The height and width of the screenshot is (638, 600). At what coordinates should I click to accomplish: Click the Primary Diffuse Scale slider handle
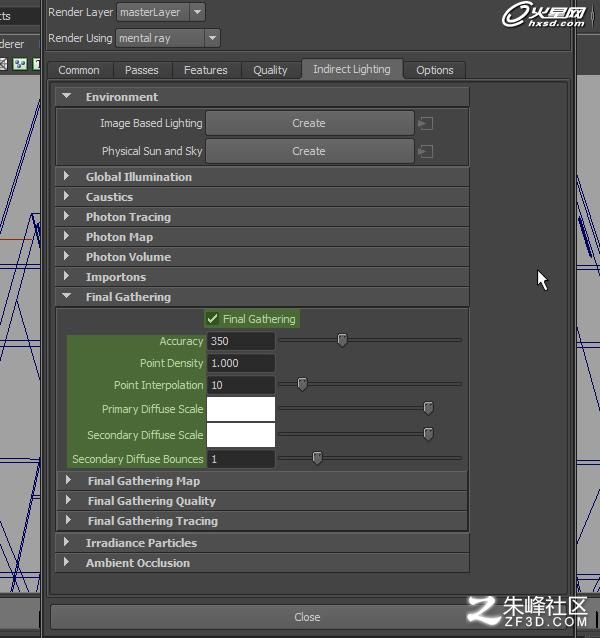[428, 408]
